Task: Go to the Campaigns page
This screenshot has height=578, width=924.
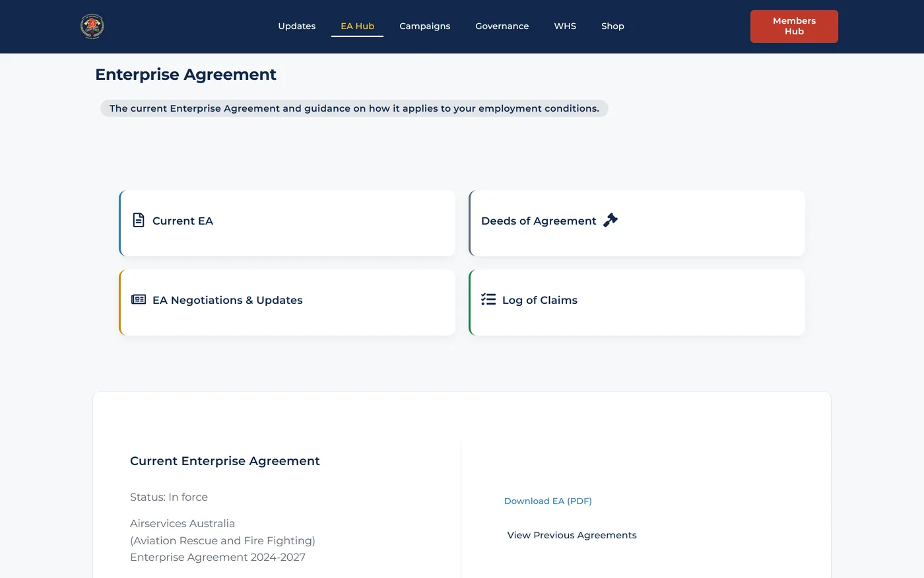Action: click(425, 26)
